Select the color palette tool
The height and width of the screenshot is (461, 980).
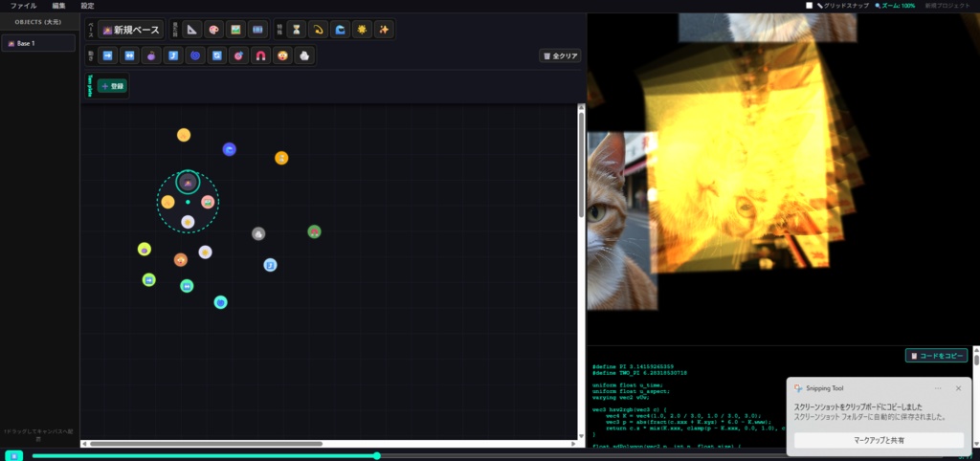213,30
